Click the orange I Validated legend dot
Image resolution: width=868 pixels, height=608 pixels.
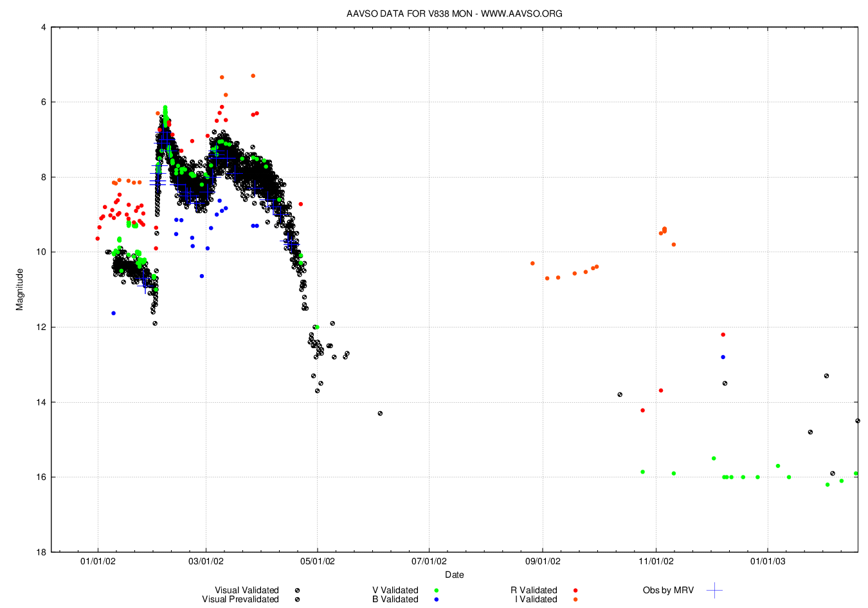(x=575, y=600)
